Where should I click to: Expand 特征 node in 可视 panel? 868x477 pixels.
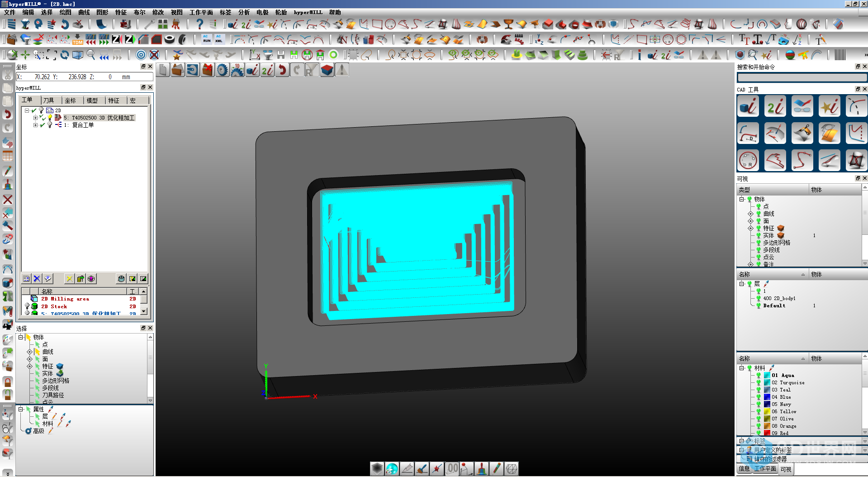[x=750, y=228]
